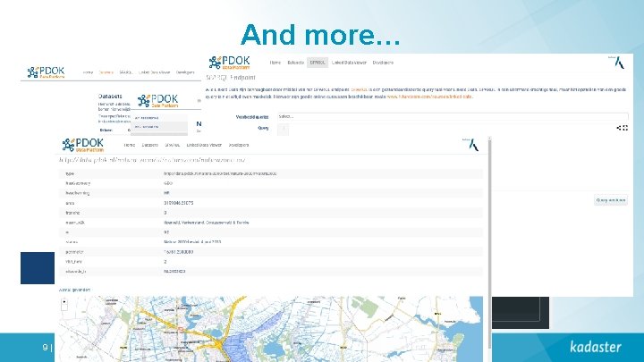644x362 pixels.
Task: Open Linked Data Viewer in the detail window
Action: click(204, 145)
